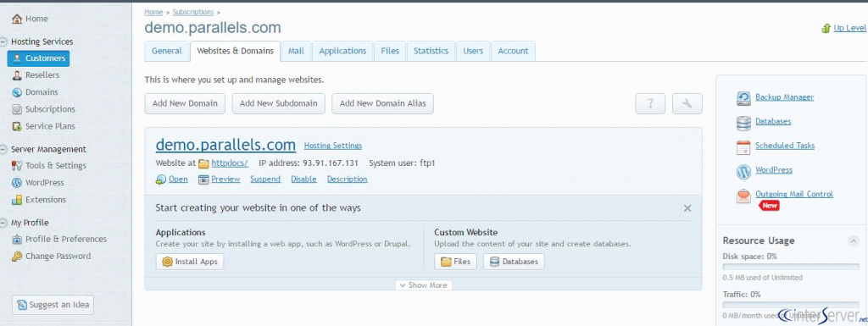Image resolution: width=868 pixels, height=326 pixels.
Task: Click the Files button under Custom Website
Action: (455, 262)
